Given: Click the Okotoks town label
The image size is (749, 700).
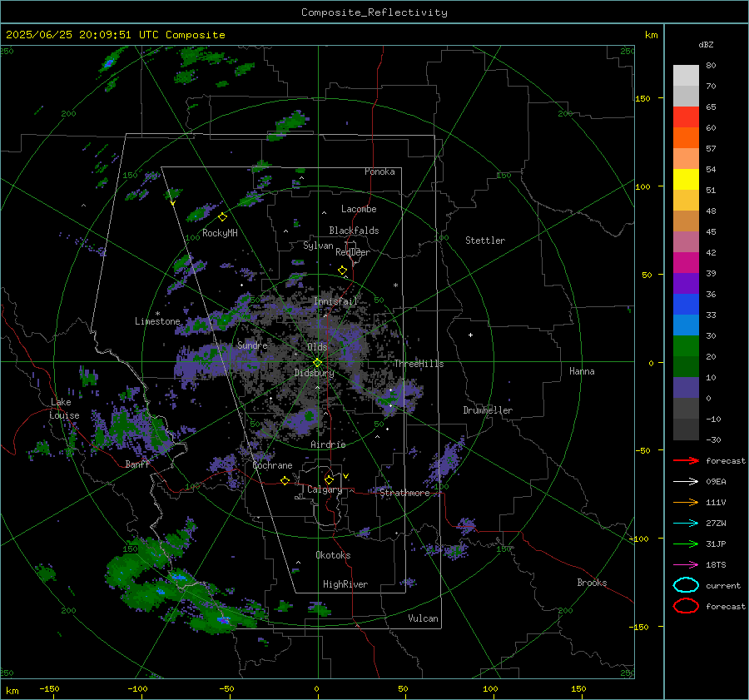Looking at the screenshot, I should 333,555.
